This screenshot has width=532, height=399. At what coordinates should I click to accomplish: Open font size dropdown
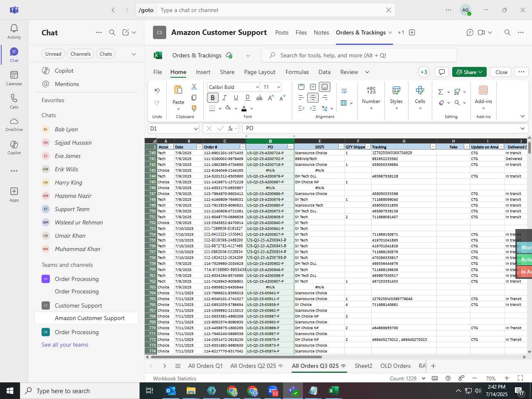278,87
